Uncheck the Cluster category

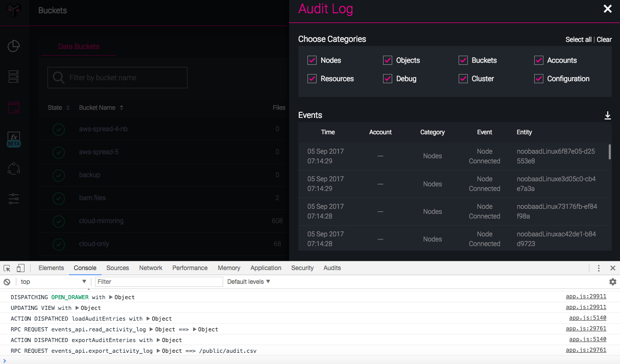(x=463, y=79)
